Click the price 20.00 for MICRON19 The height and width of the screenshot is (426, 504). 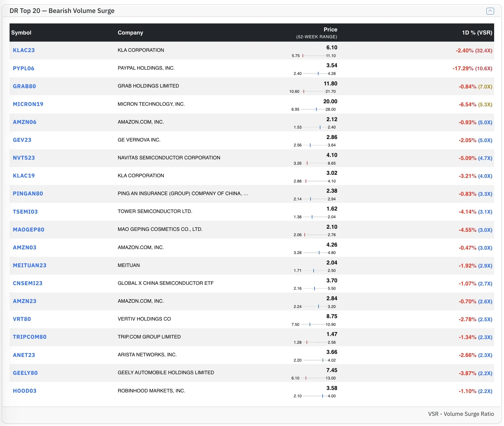coord(330,101)
